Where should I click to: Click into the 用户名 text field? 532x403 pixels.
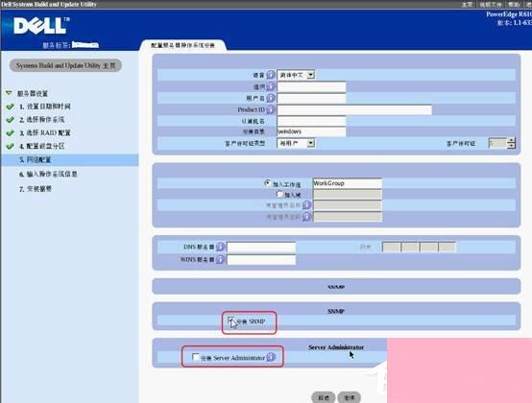click(311, 98)
